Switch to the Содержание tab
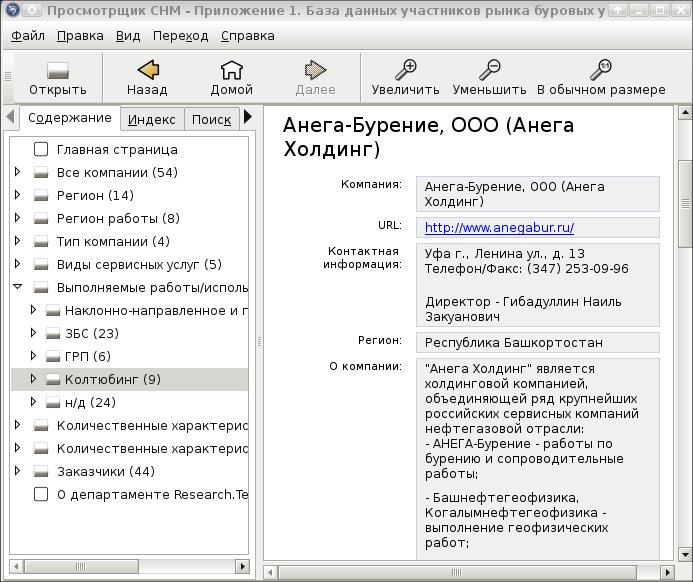 tap(70, 118)
